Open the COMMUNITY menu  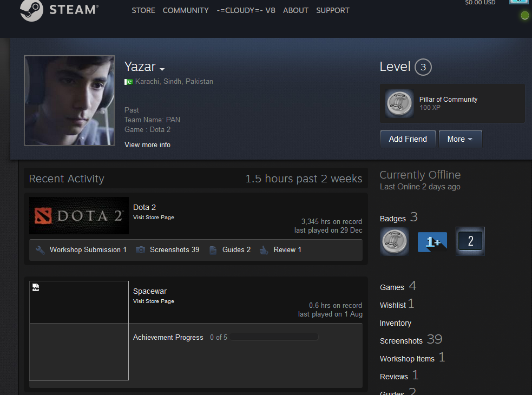pos(186,10)
